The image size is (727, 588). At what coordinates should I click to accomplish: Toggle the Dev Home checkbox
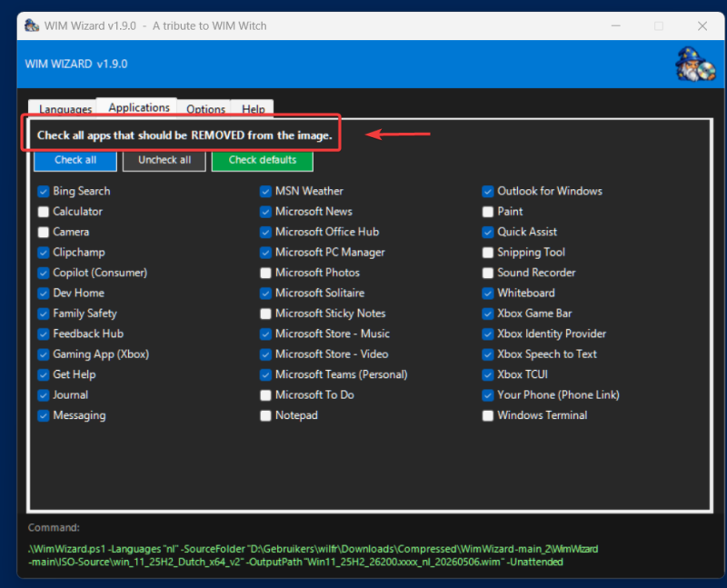pyautogui.click(x=43, y=294)
